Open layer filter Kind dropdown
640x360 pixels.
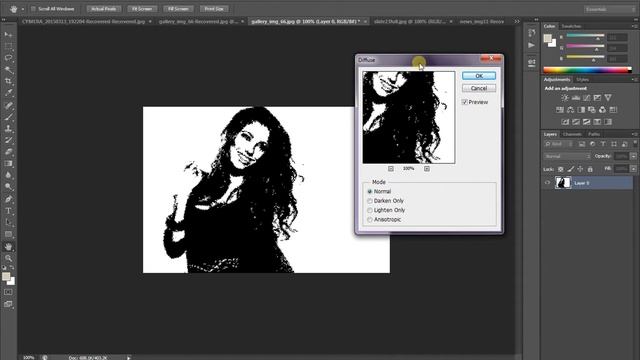tap(559, 144)
